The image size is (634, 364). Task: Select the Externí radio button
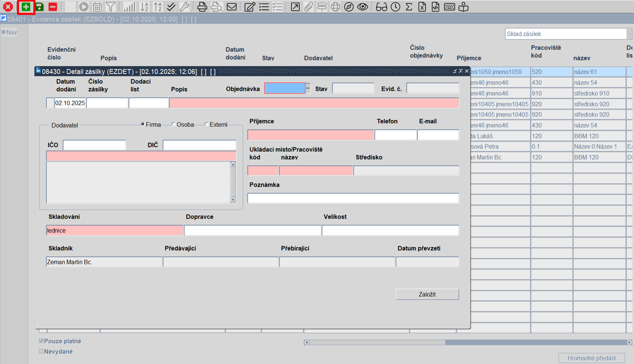(207, 125)
